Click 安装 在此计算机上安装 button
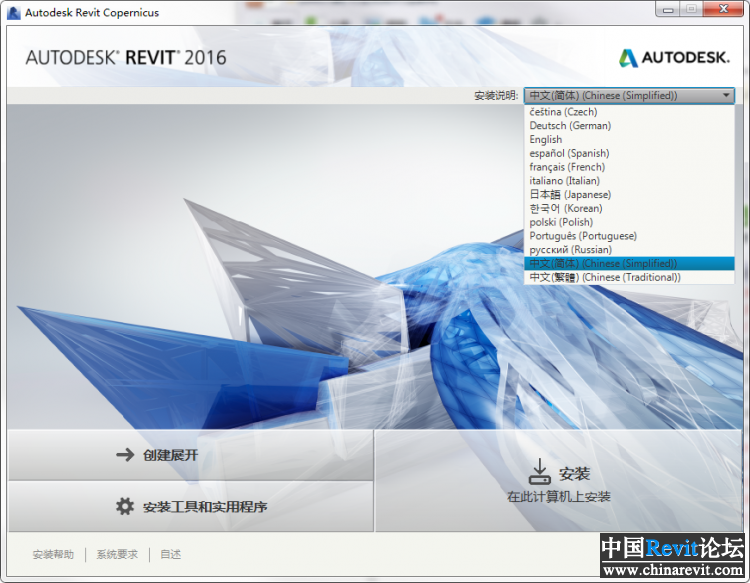Screen dimensions: 750x583 click(558, 480)
